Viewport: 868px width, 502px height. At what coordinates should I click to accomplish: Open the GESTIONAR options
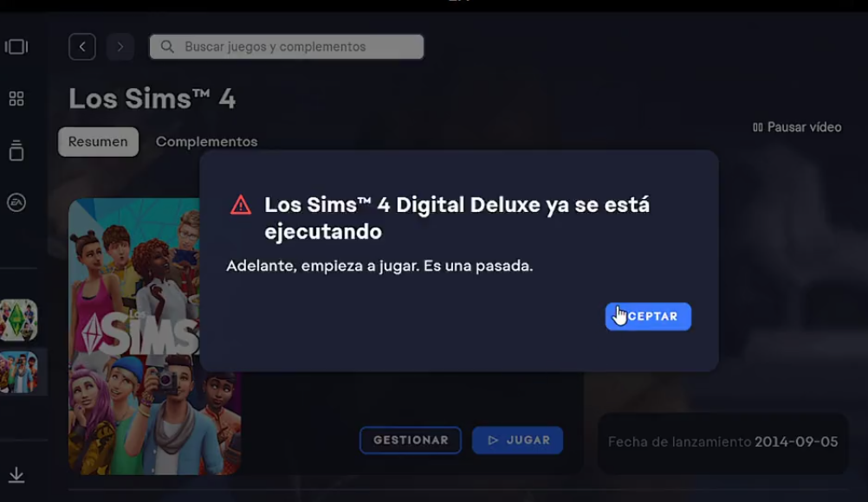[x=411, y=440]
